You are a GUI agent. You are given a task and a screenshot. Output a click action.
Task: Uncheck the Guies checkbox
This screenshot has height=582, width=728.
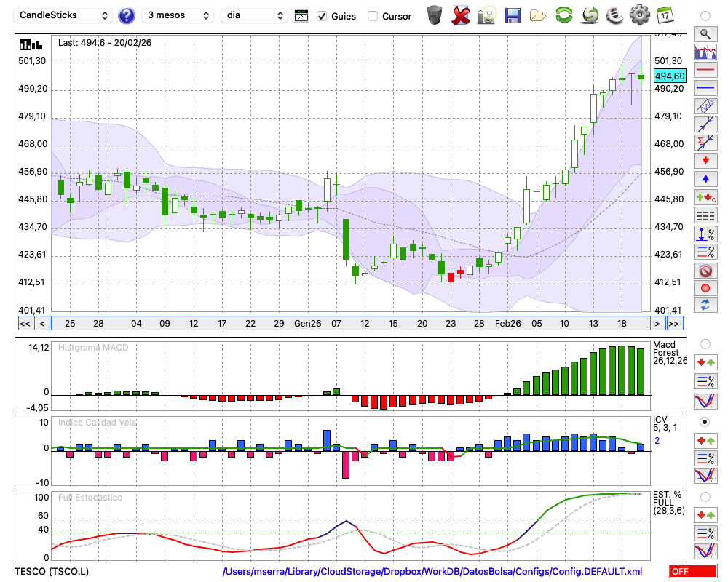tap(322, 16)
